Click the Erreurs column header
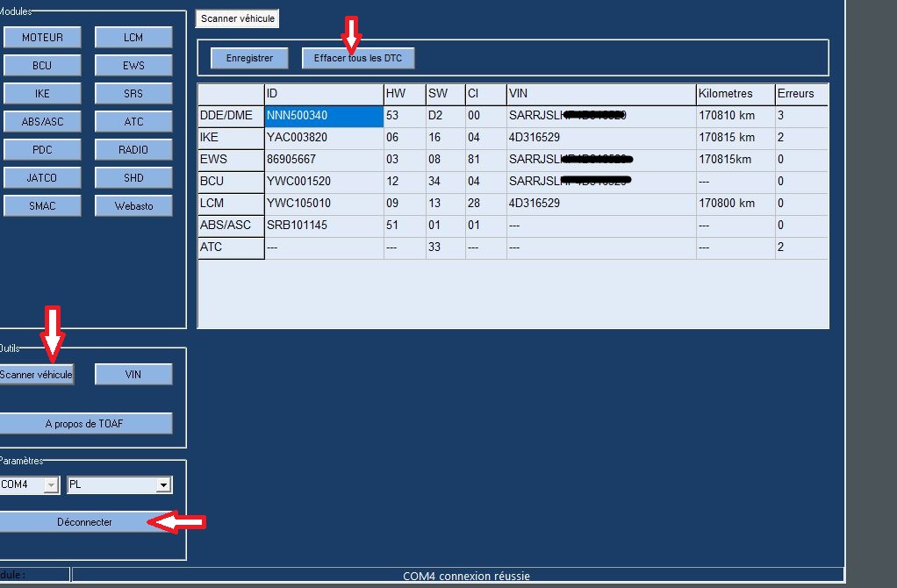Screen dimensions: 897x588 pos(800,94)
